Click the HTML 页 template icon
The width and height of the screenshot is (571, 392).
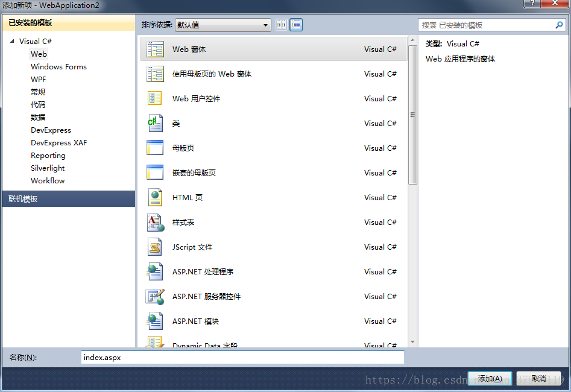155,197
